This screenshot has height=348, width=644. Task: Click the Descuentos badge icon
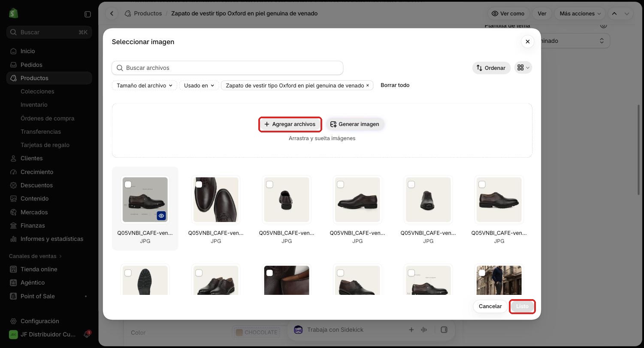(13, 185)
